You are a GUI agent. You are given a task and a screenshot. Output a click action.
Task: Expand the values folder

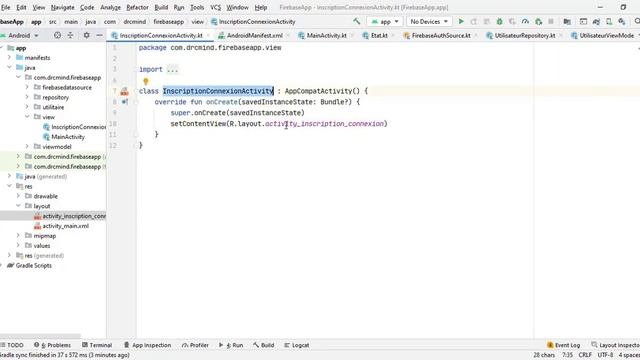pyautogui.click(x=18, y=245)
